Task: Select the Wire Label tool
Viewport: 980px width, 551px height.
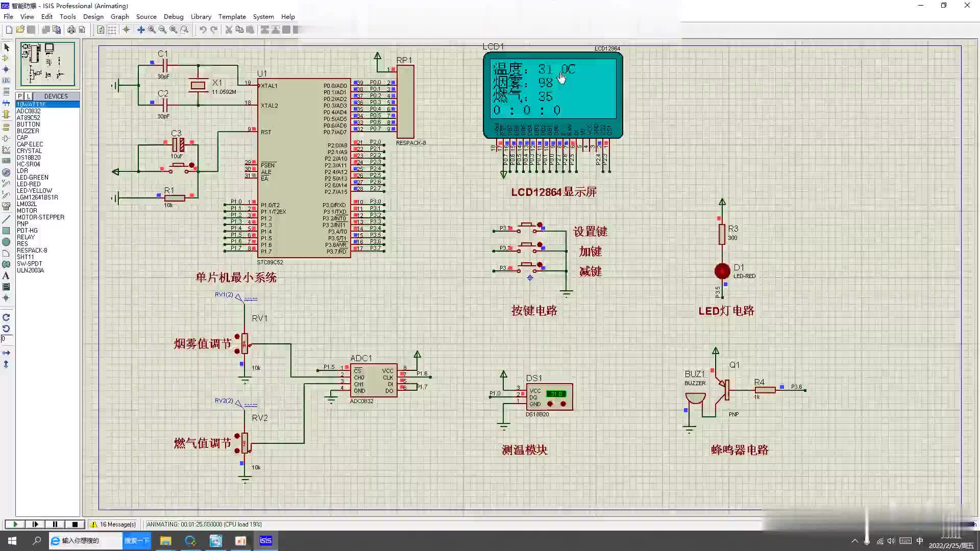Action: (7, 81)
